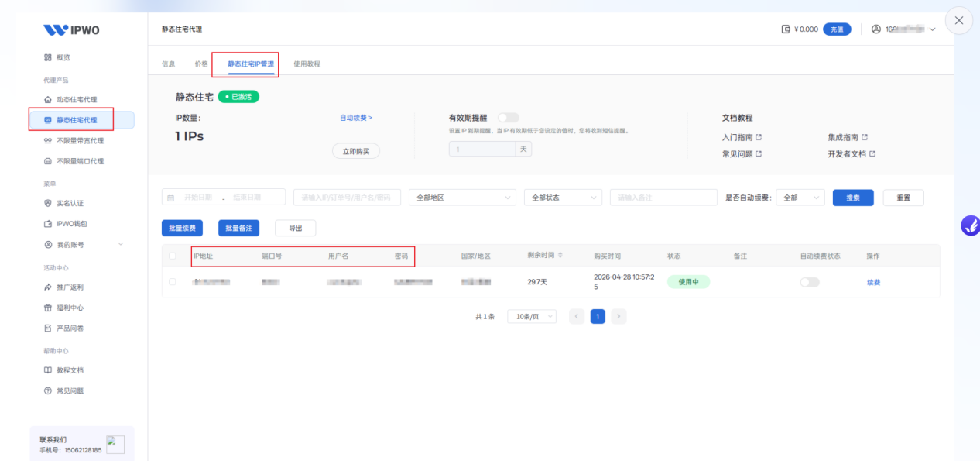Open the 全部状态 status dropdown
Viewport: 980px width, 461px height.
pos(563,198)
